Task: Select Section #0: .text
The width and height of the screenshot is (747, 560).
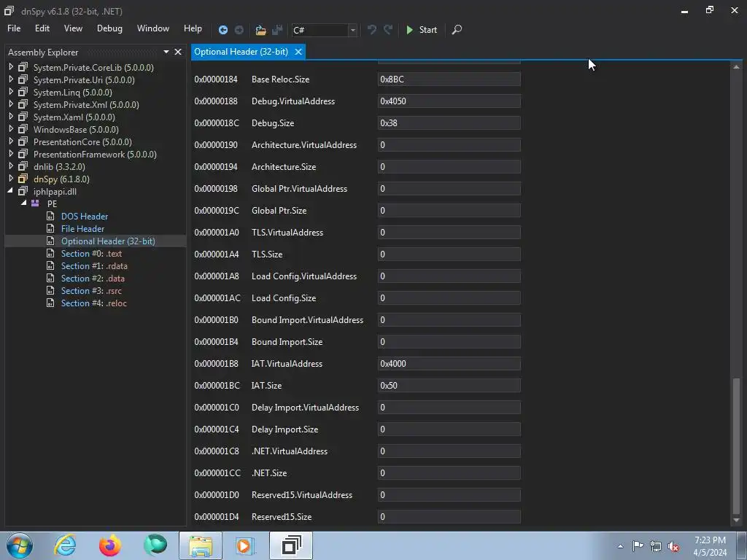Action: click(91, 253)
